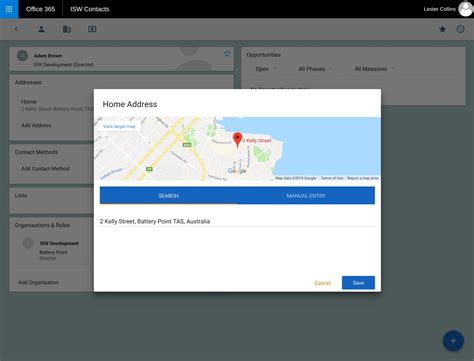Open the person contacts icon in toolbar
Viewport: 474px width, 361px height.
coord(41,29)
